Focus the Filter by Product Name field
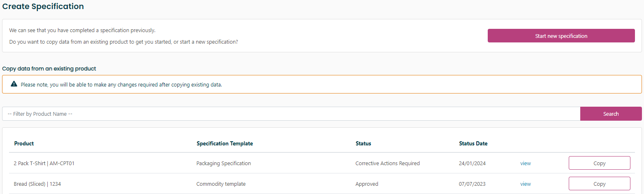644x194 pixels. pyautogui.click(x=291, y=114)
